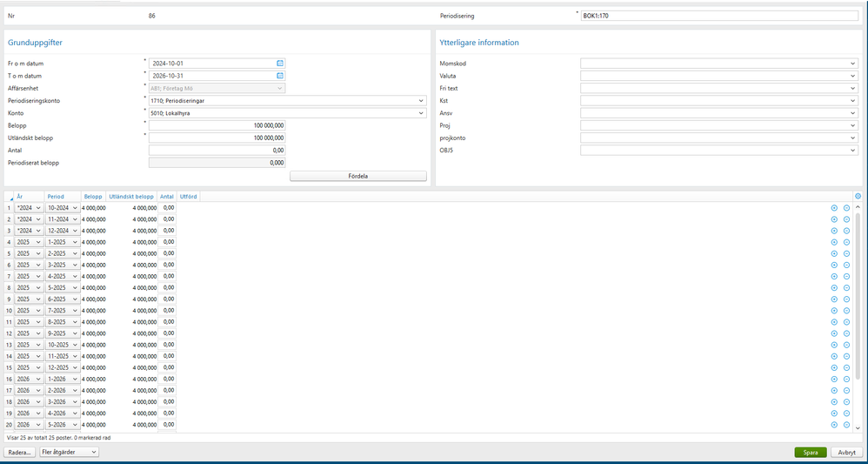Click the grid settings gear icon

[858, 196]
